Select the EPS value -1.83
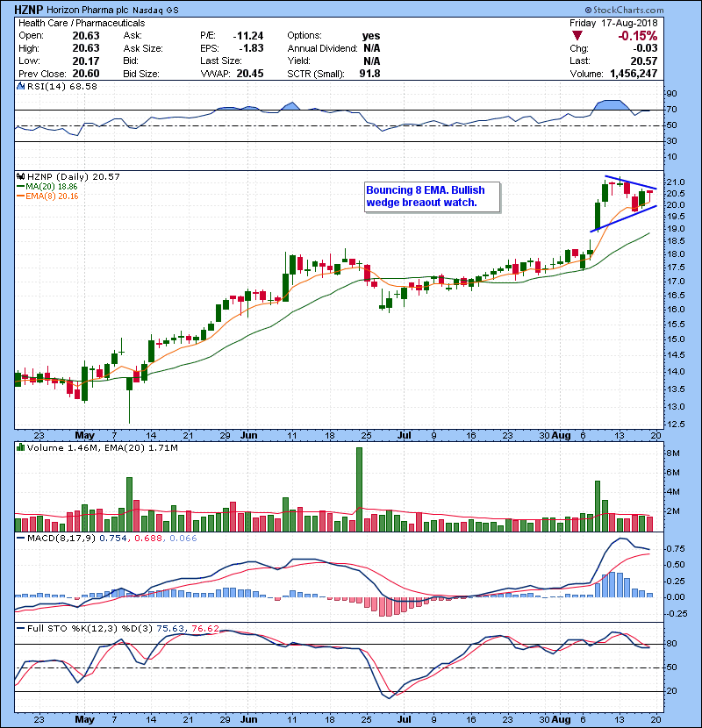 [x=251, y=48]
